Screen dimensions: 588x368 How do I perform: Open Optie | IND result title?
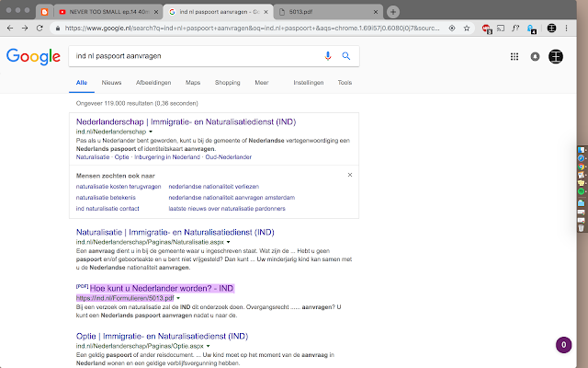coord(162,336)
